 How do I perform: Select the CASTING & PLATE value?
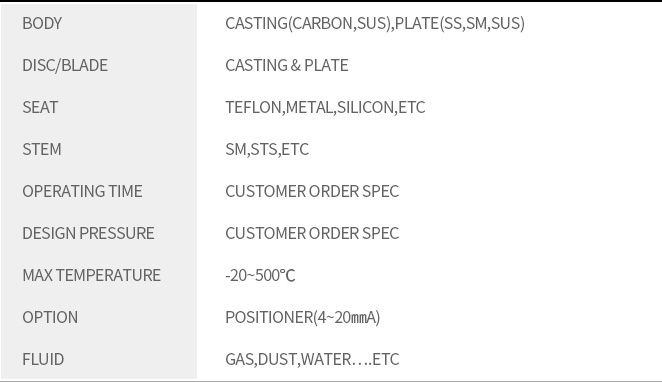coord(287,65)
